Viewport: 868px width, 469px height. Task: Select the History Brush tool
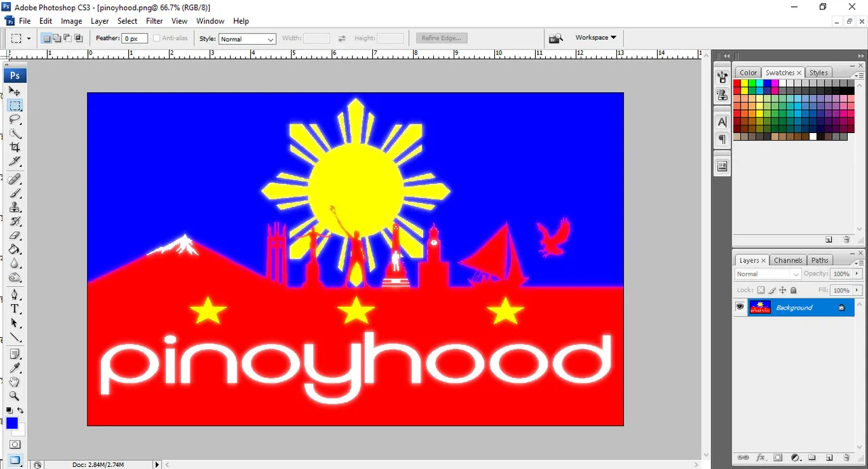(x=14, y=221)
